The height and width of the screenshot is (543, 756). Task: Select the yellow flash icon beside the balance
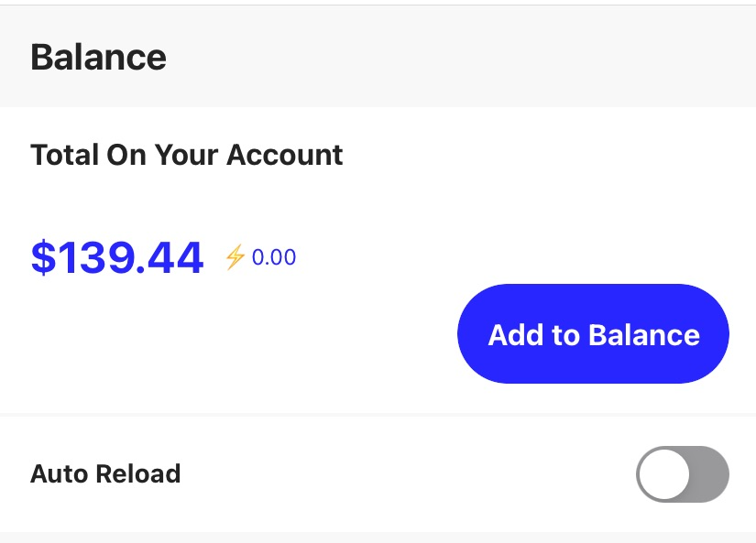(x=235, y=257)
